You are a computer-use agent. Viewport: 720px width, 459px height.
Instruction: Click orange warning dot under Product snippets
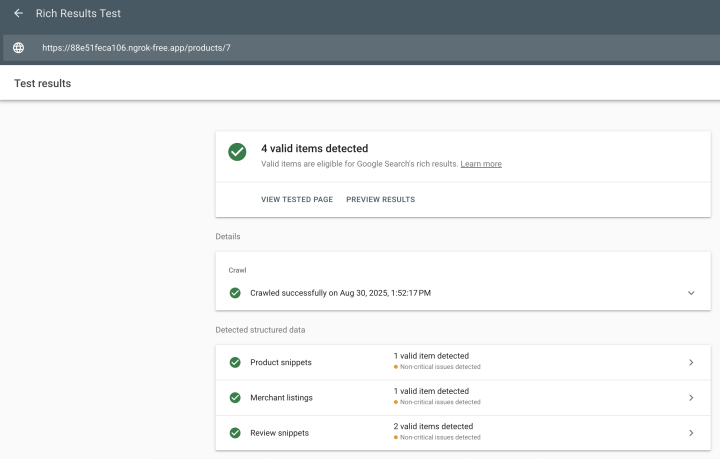(396, 367)
